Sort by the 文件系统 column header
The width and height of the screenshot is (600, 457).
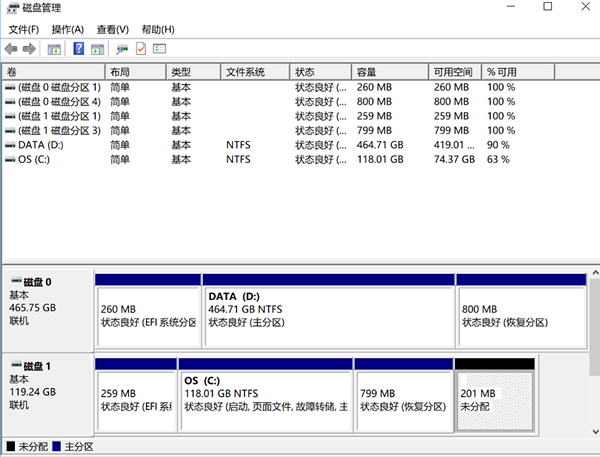tap(255, 72)
